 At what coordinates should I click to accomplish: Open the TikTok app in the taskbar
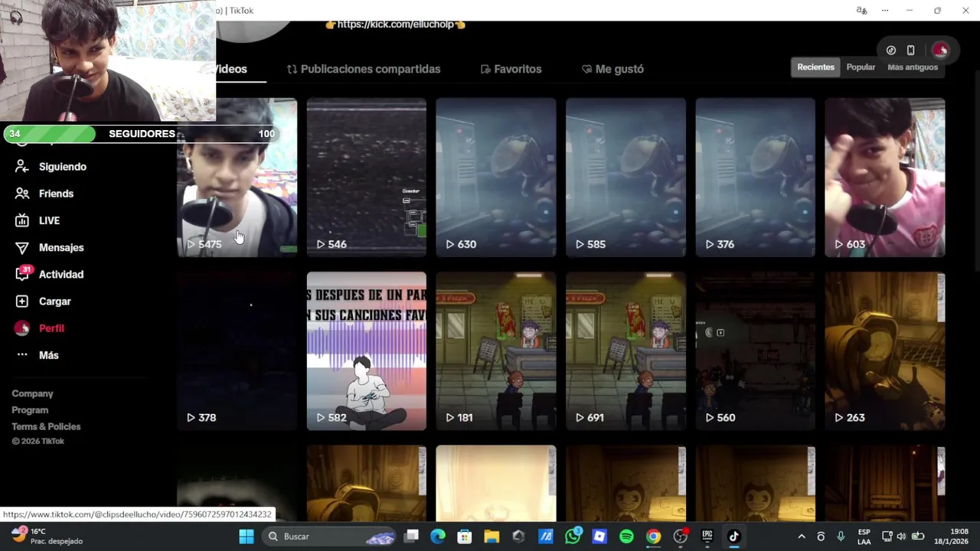coord(734,536)
